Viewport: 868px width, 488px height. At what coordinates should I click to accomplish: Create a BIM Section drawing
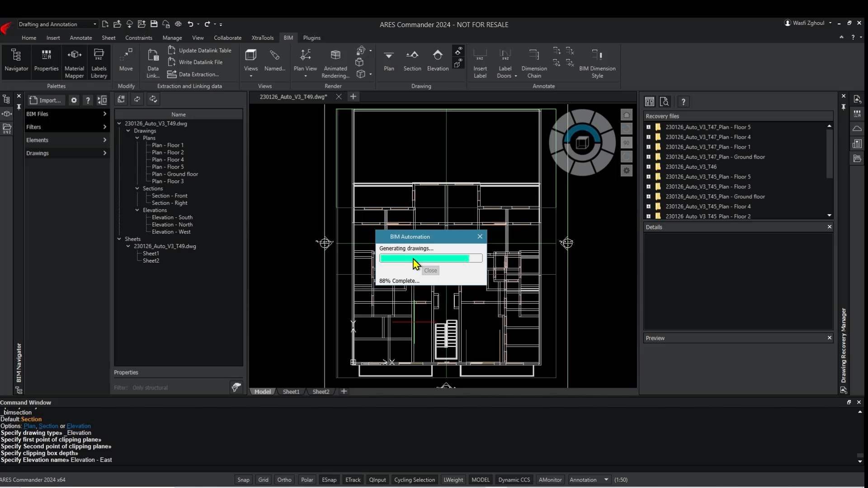(412, 61)
